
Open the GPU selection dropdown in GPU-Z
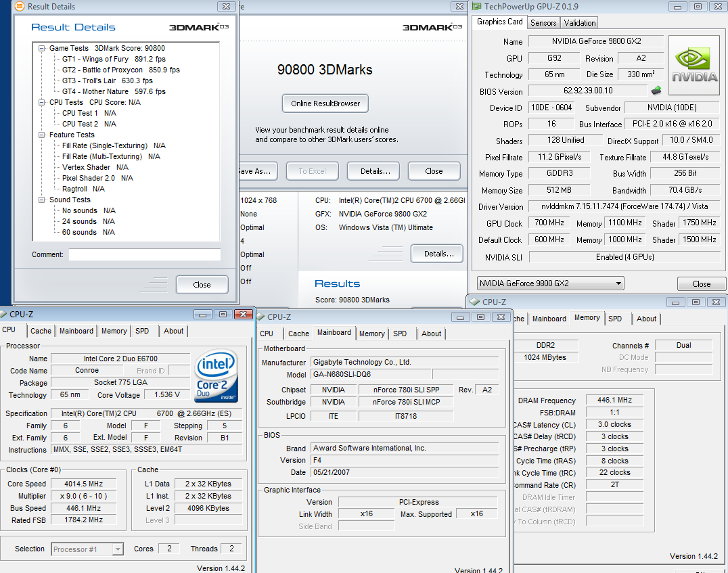(x=618, y=283)
